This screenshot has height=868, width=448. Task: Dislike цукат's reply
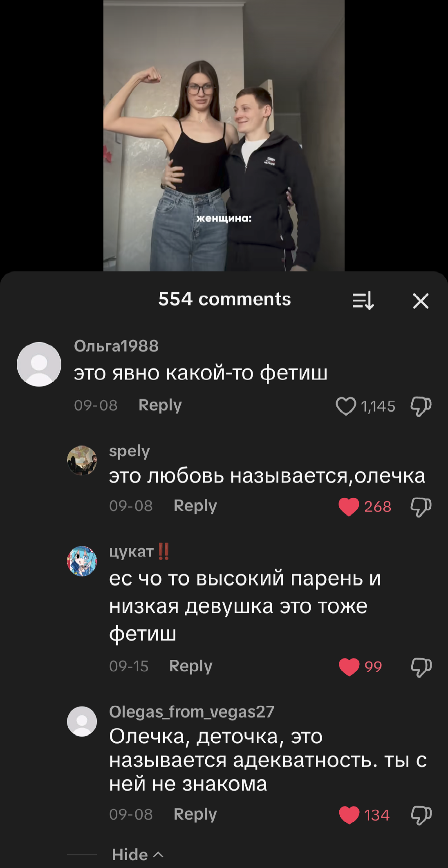pos(421,667)
